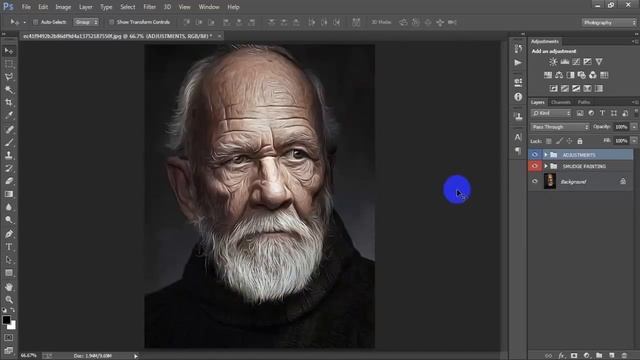Open the Image menu
The width and height of the screenshot is (640, 360).
tap(63, 7)
